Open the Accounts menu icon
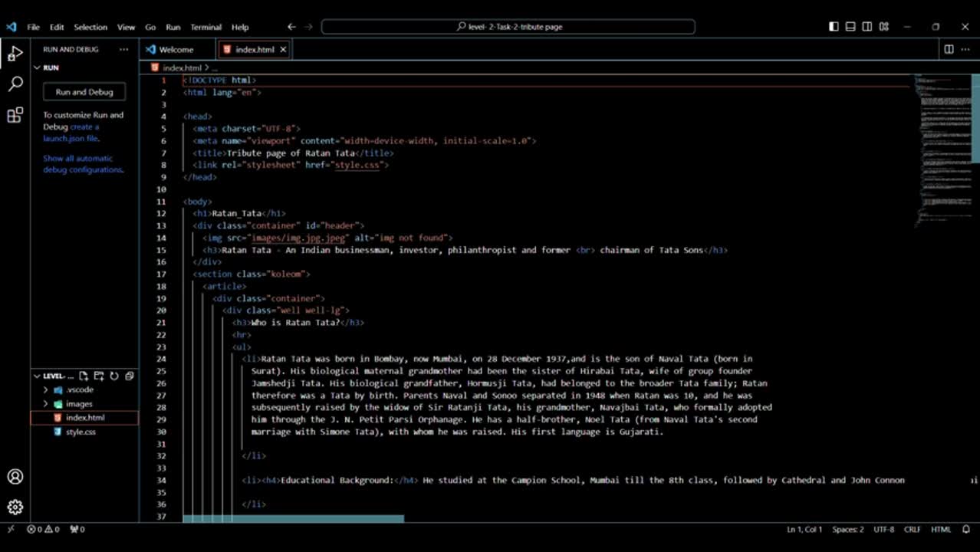The height and width of the screenshot is (552, 980). [x=15, y=477]
